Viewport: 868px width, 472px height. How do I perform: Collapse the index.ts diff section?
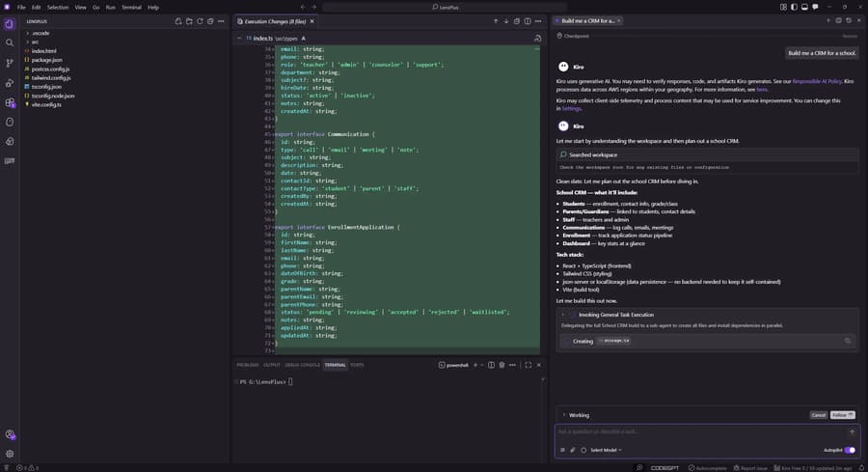pyautogui.click(x=239, y=39)
